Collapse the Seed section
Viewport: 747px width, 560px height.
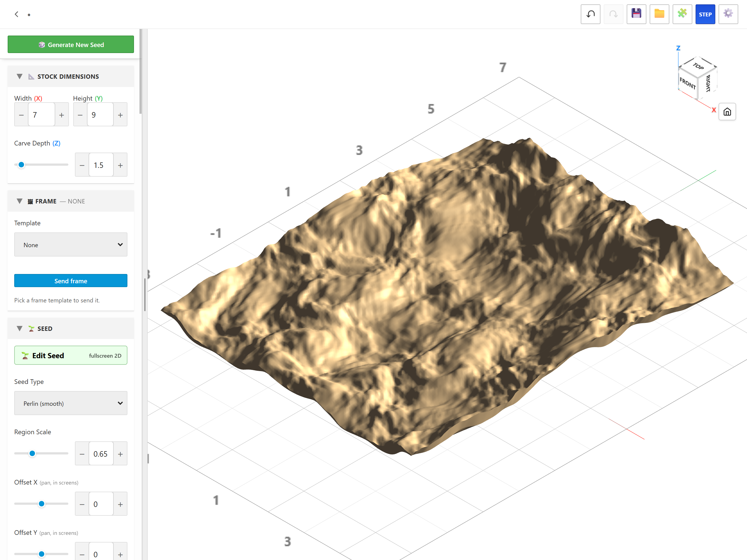coord(20,328)
